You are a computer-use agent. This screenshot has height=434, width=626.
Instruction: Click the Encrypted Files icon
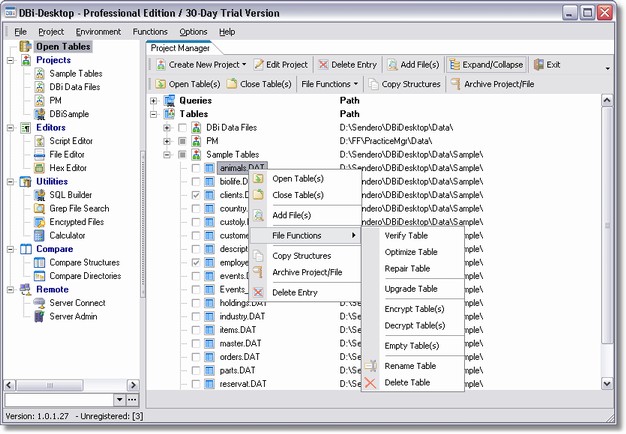click(39, 222)
